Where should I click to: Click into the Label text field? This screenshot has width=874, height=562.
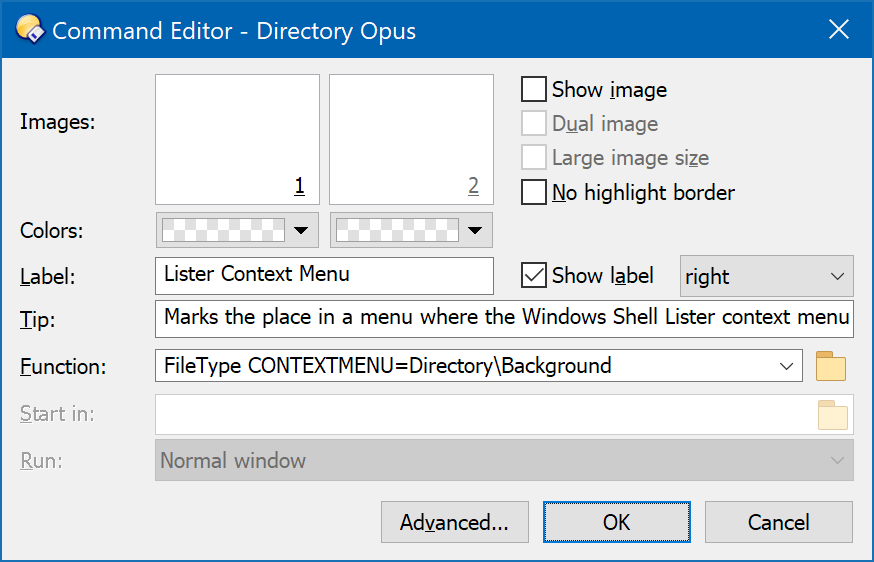pos(324,275)
